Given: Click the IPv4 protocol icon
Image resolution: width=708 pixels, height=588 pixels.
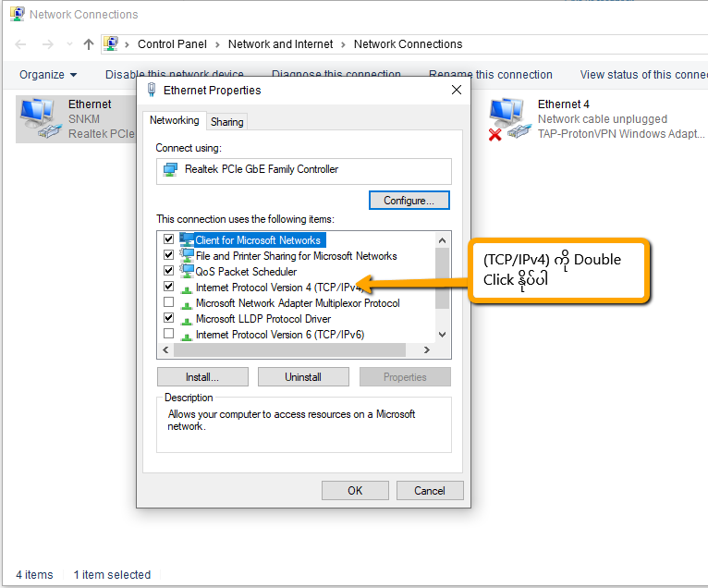Looking at the screenshot, I should [187, 288].
